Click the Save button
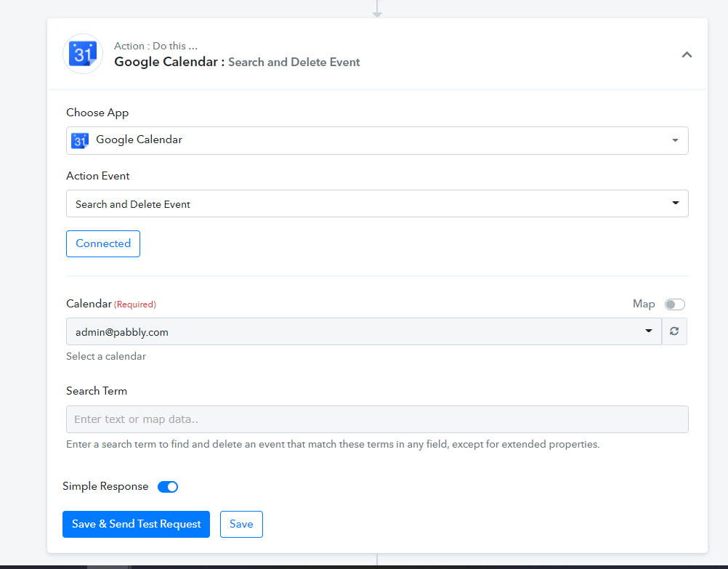Screen dimensions: 728x569 tap(241, 525)
